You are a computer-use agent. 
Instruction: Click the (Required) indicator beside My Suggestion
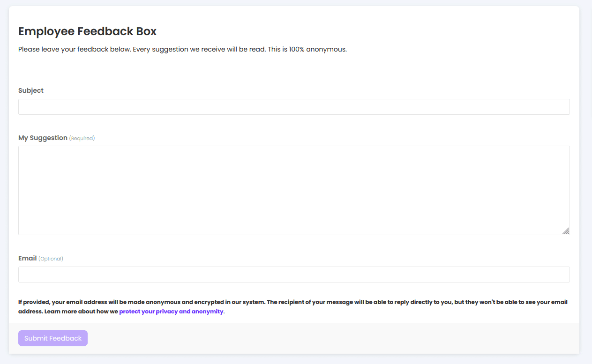click(x=82, y=138)
